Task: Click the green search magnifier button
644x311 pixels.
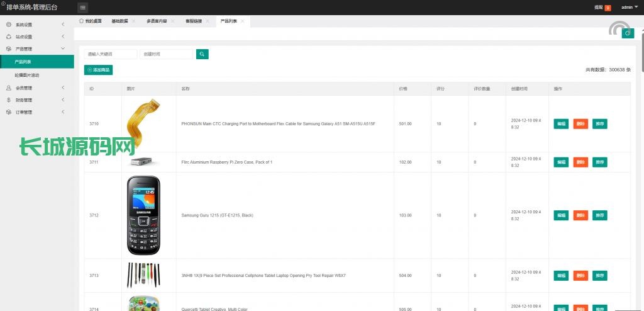Action: (202, 54)
